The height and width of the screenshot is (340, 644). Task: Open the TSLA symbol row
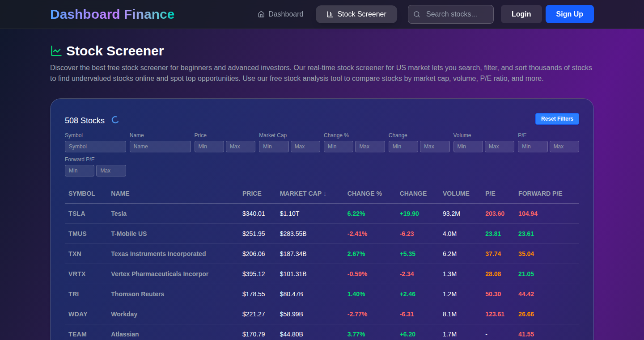click(77, 214)
